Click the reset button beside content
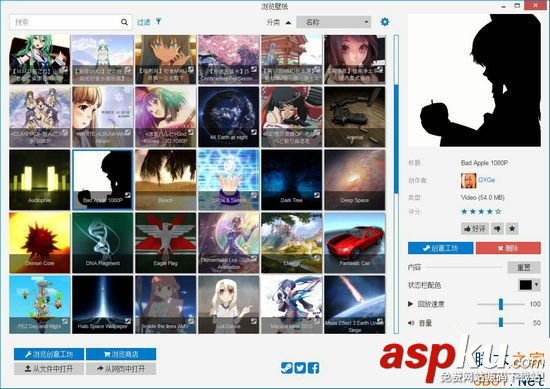This screenshot has height=389, width=550. click(524, 268)
